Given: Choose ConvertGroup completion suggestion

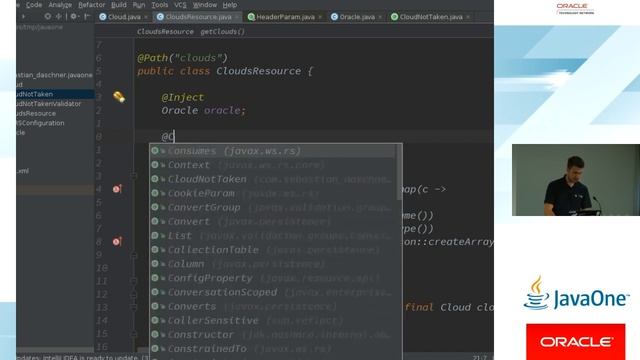Looking at the screenshot, I should 273,207.
